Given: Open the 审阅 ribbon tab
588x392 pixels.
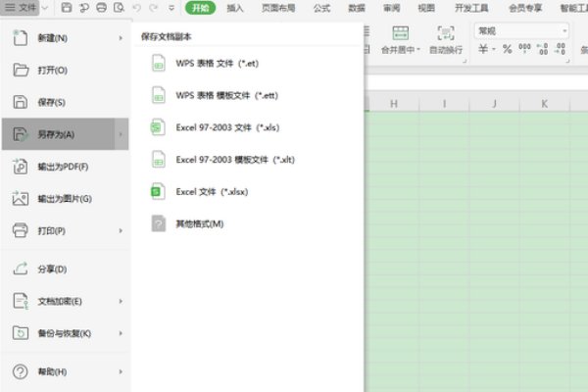Looking at the screenshot, I should 391,8.
